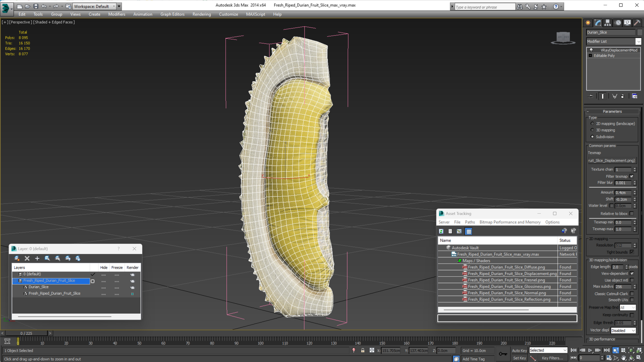The height and width of the screenshot is (362, 644).
Task: Open Preserve Map Bnd dropdown
Action: point(628,308)
